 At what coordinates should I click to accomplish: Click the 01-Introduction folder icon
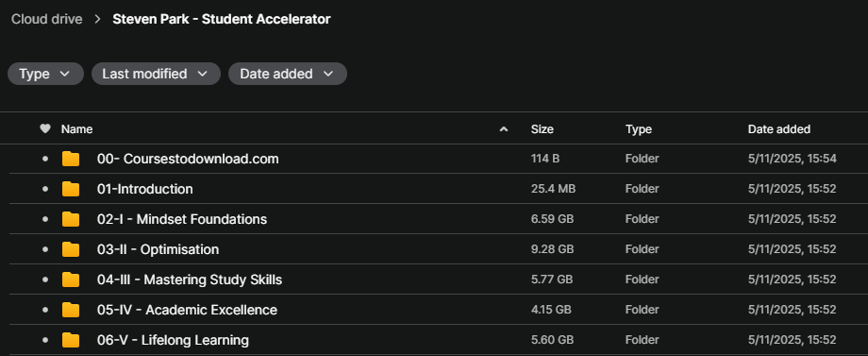(71, 189)
